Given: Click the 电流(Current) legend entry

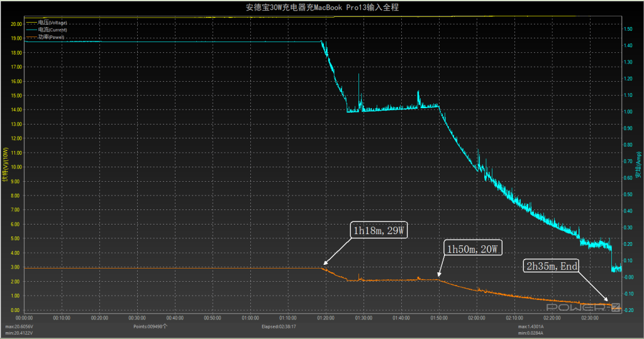Looking at the screenshot, I should [46, 30].
